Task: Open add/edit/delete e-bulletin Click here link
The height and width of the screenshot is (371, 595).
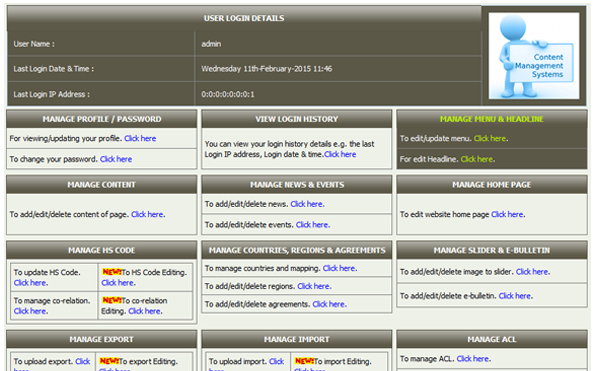Action: point(515,296)
